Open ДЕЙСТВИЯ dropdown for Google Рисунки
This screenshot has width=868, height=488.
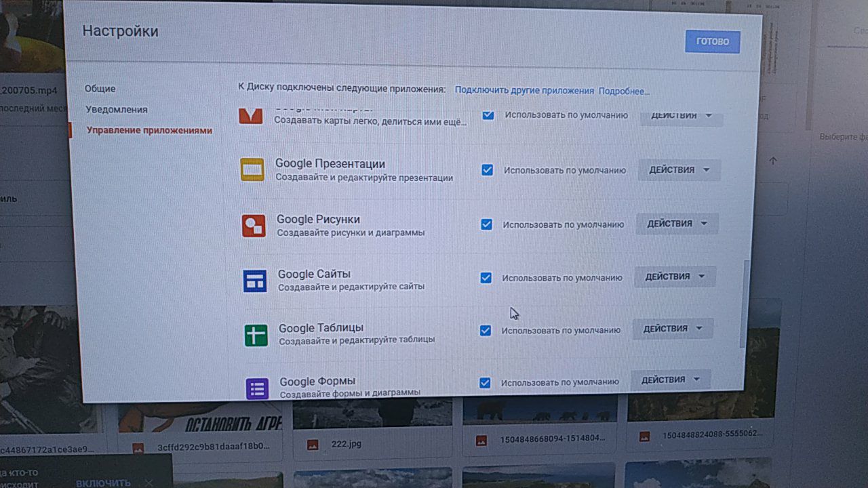click(x=677, y=223)
